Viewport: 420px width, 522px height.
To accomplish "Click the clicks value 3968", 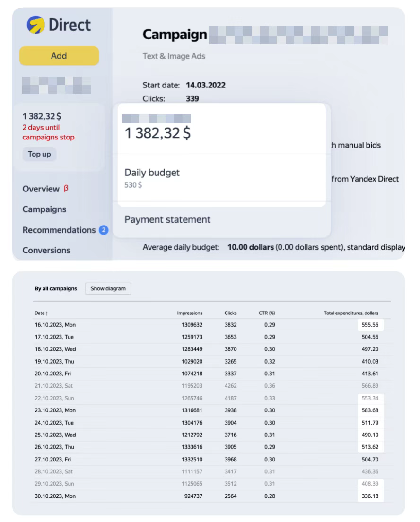I will coord(230,460).
